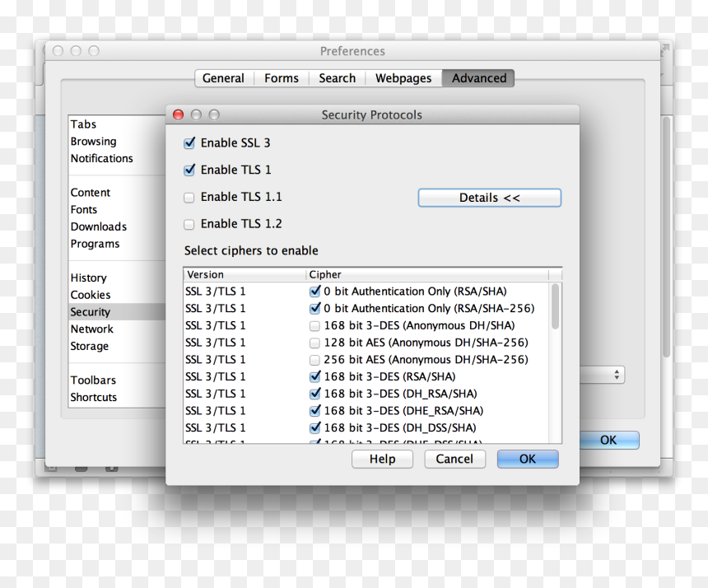Sort cipher list by Cipher column header
Image resolution: width=708 pixels, height=588 pixels.
(426, 274)
